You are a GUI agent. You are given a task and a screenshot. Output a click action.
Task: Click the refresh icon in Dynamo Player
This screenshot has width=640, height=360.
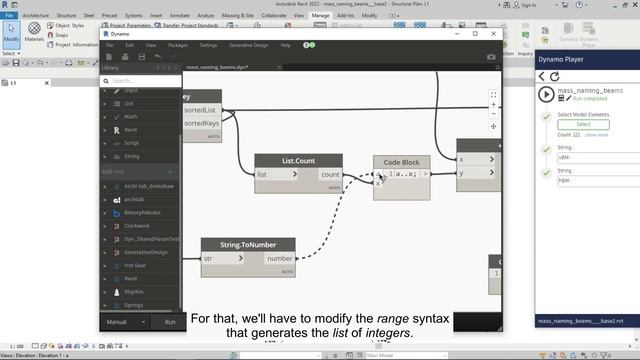click(x=554, y=76)
